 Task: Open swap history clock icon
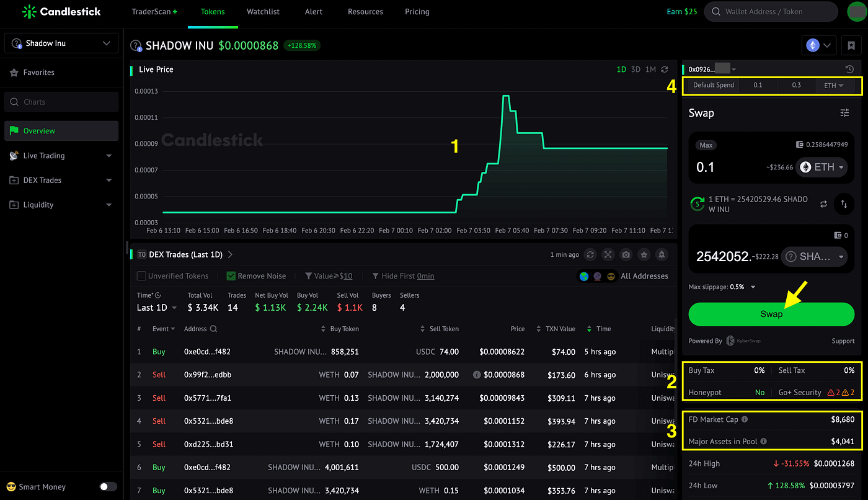click(850, 69)
